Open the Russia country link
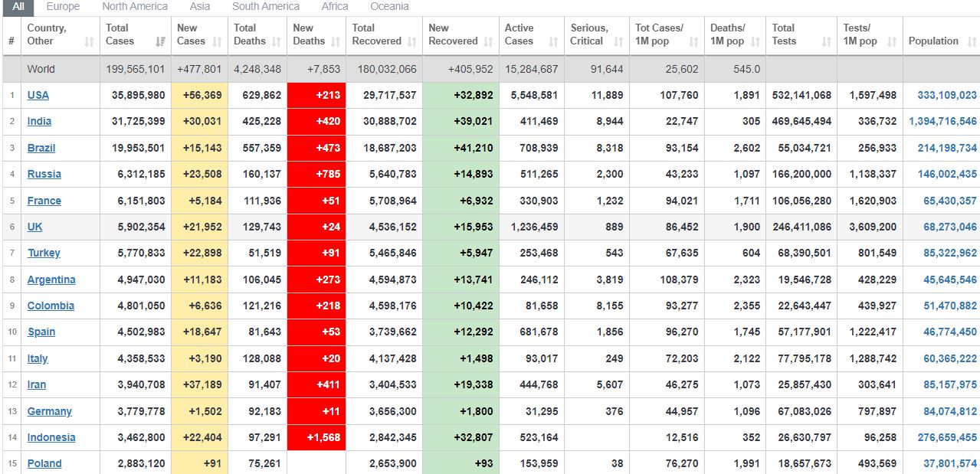The width and height of the screenshot is (980, 474). (44, 174)
